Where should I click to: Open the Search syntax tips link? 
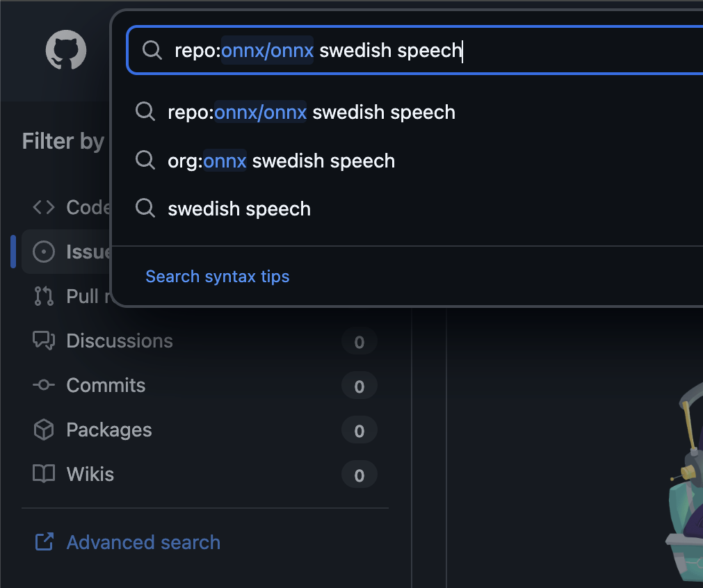pyautogui.click(x=217, y=277)
